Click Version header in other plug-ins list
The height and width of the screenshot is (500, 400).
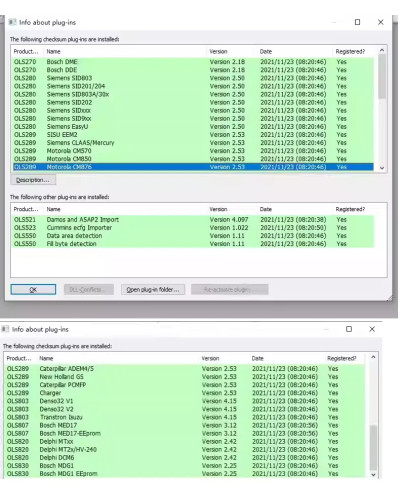tap(232, 209)
